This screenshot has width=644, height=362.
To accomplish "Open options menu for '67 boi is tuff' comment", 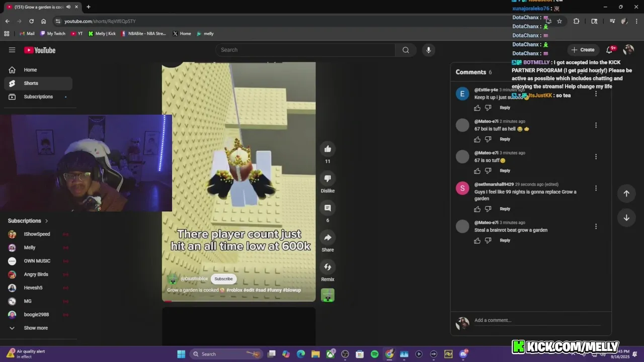I will coord(596,125).
